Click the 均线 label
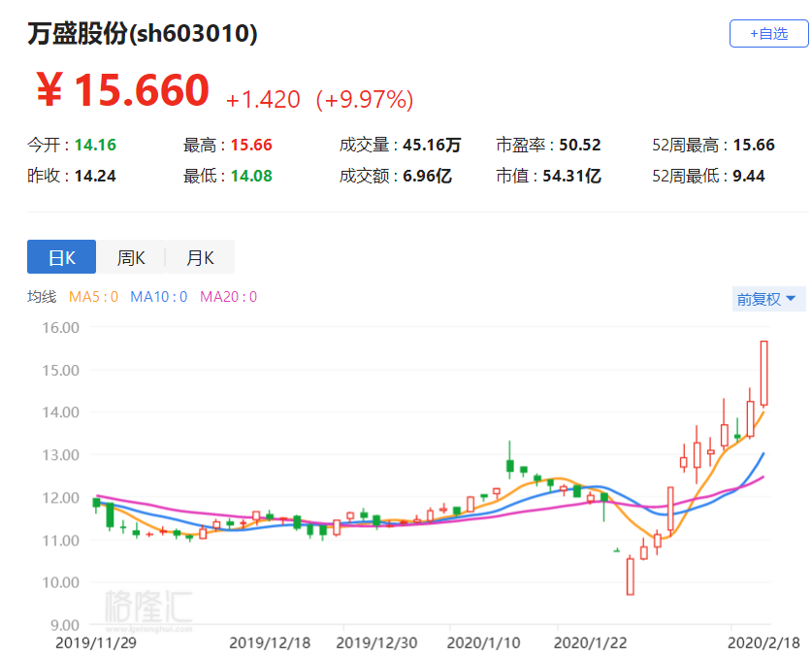 coord(42,297)
